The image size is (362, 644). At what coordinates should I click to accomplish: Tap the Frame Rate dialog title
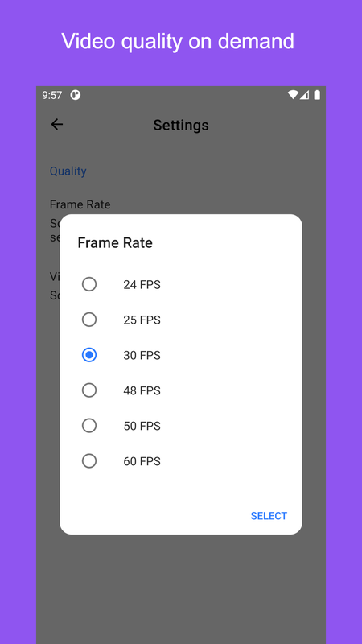click(115, 243)
